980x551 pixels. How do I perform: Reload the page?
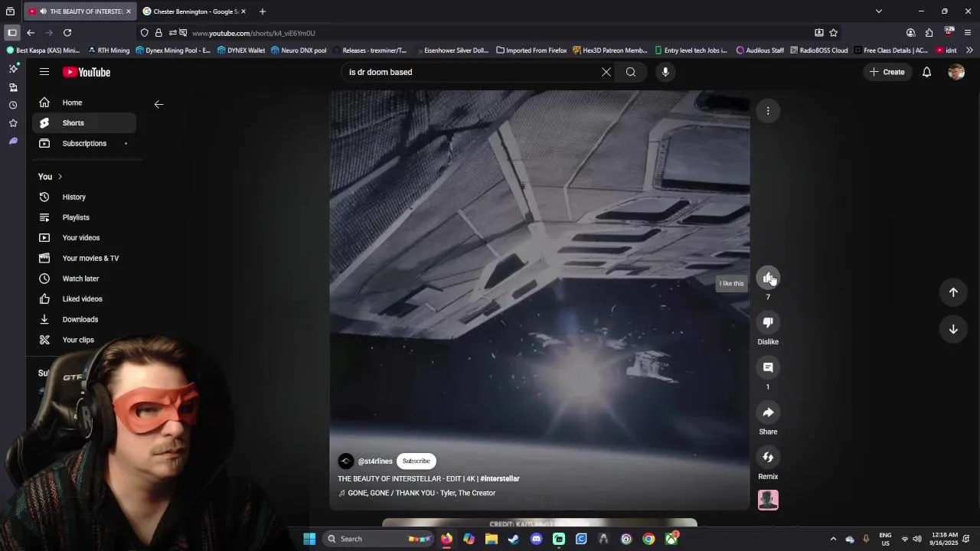click(67, 33)
